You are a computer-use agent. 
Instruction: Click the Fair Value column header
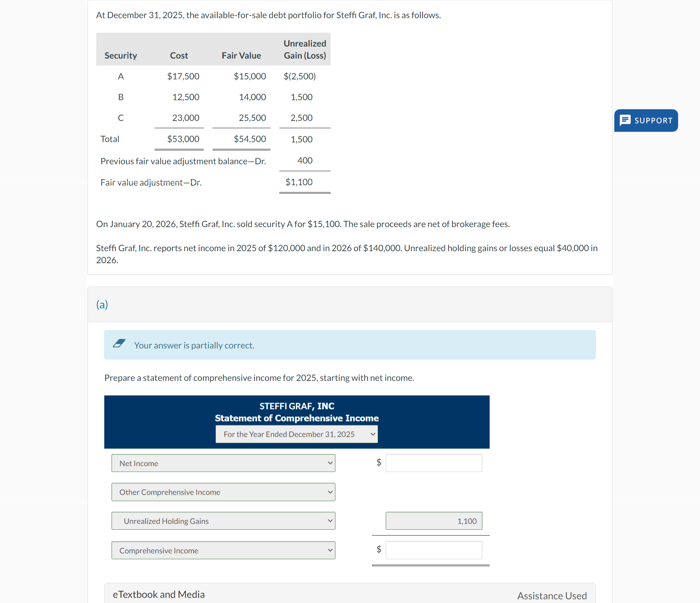click(241, 55)
